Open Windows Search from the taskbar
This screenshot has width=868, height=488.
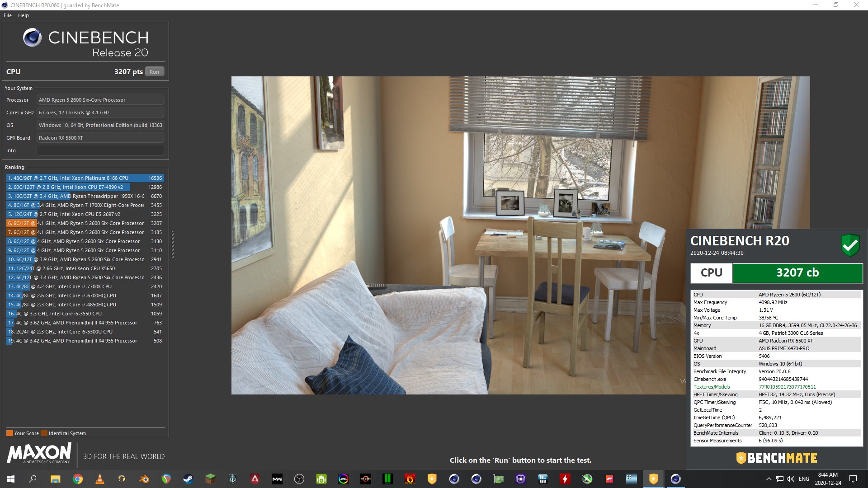coord(33,479)
